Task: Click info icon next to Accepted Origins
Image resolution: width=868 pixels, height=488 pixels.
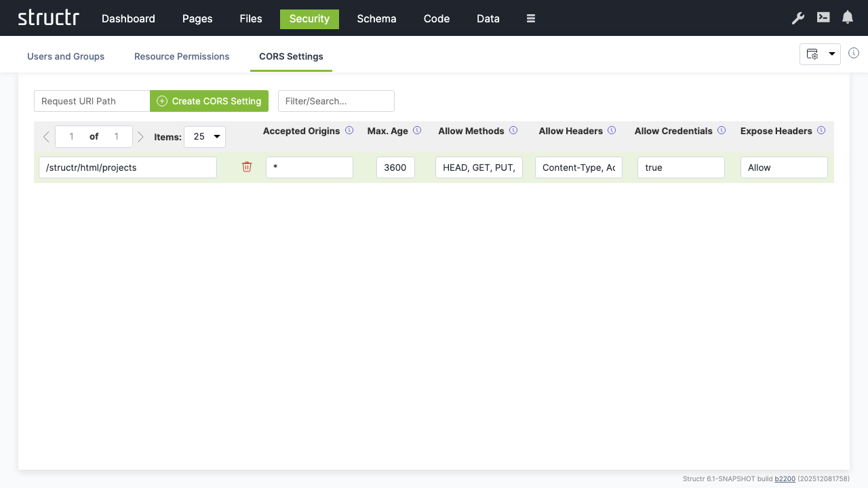Action: pyautogui.click(x=349, y=130)
